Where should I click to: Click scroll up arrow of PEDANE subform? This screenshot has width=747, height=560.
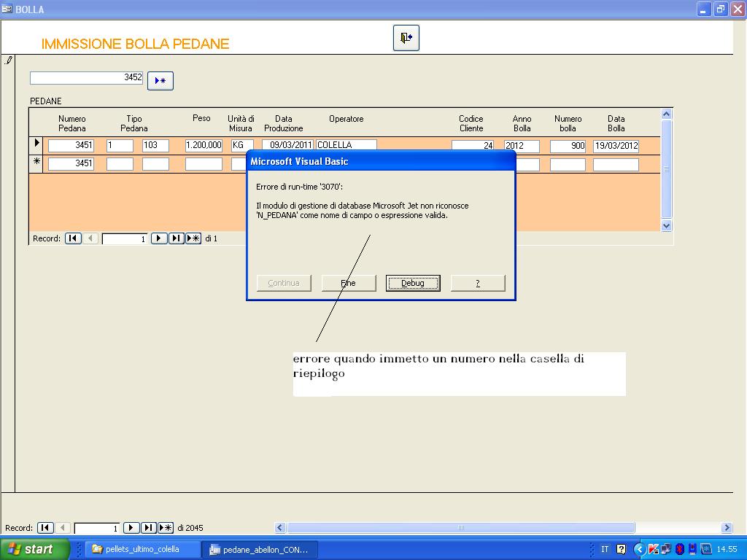coord(667,114)
